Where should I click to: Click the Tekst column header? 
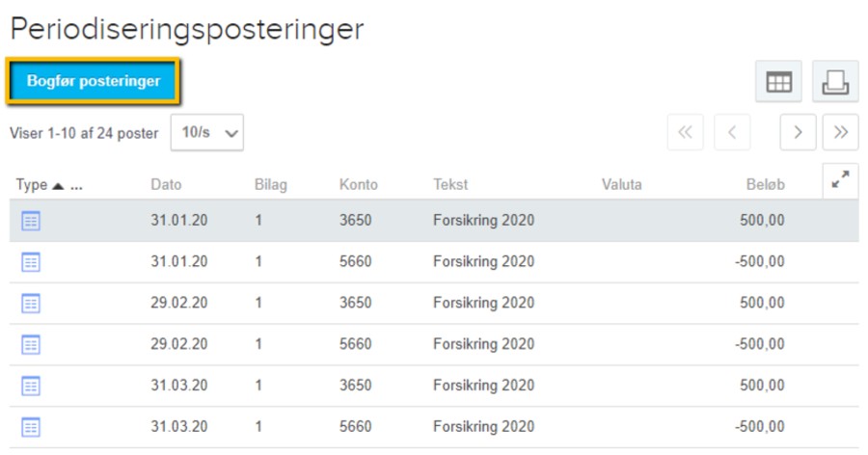click(x=450, y=185)
